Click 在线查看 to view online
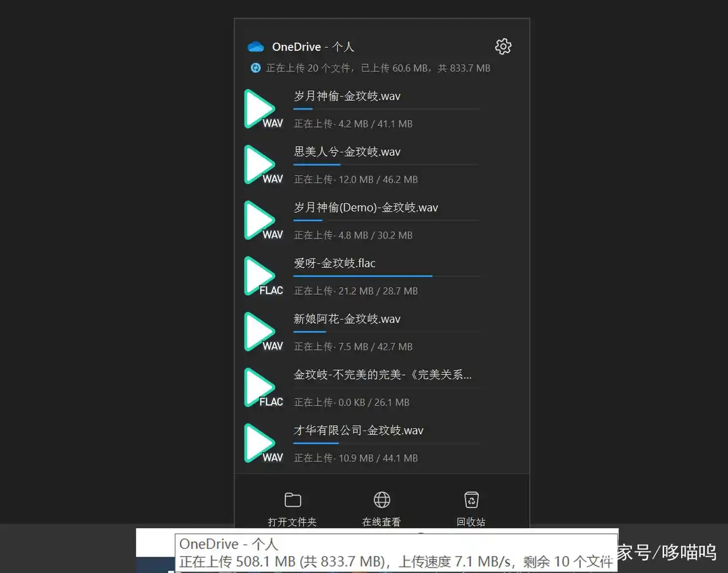 tap(382, 507)
